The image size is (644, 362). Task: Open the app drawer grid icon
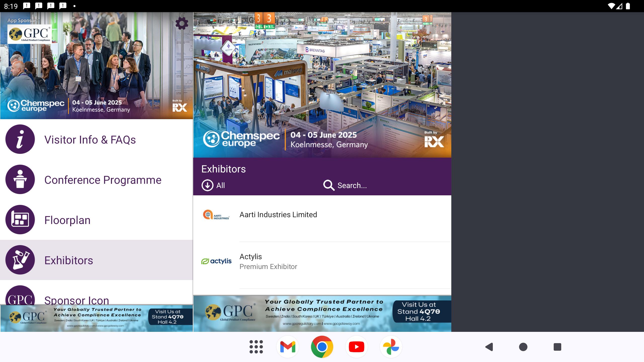pyautogui.click(x=256, y=347)
